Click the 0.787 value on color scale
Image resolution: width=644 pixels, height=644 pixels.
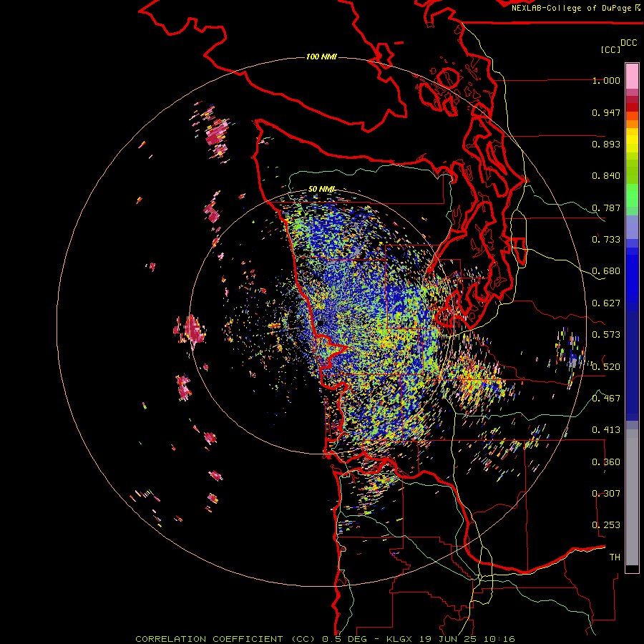coord(606,208)
